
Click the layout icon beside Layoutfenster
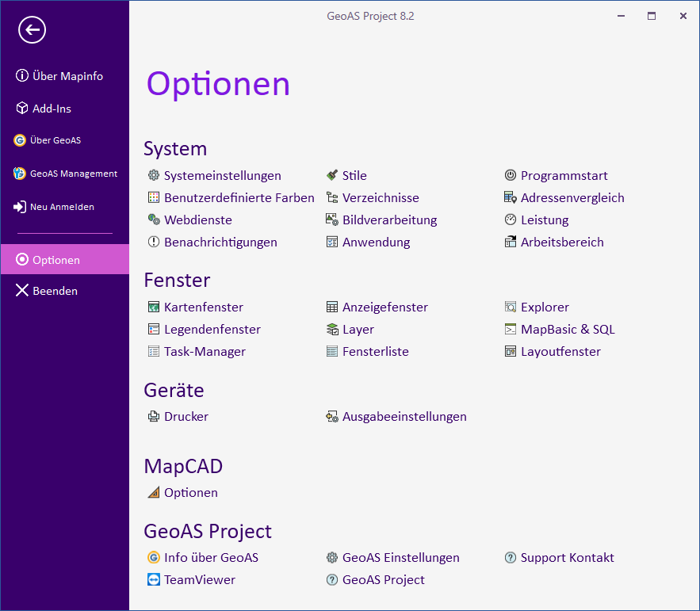coord(511,351)
